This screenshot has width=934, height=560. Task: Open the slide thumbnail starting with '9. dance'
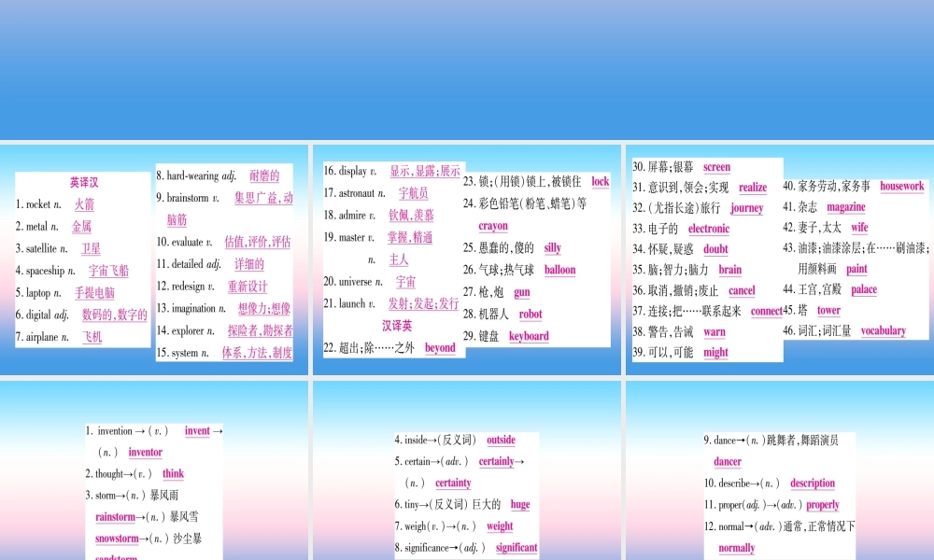click(x=780, y=470)
